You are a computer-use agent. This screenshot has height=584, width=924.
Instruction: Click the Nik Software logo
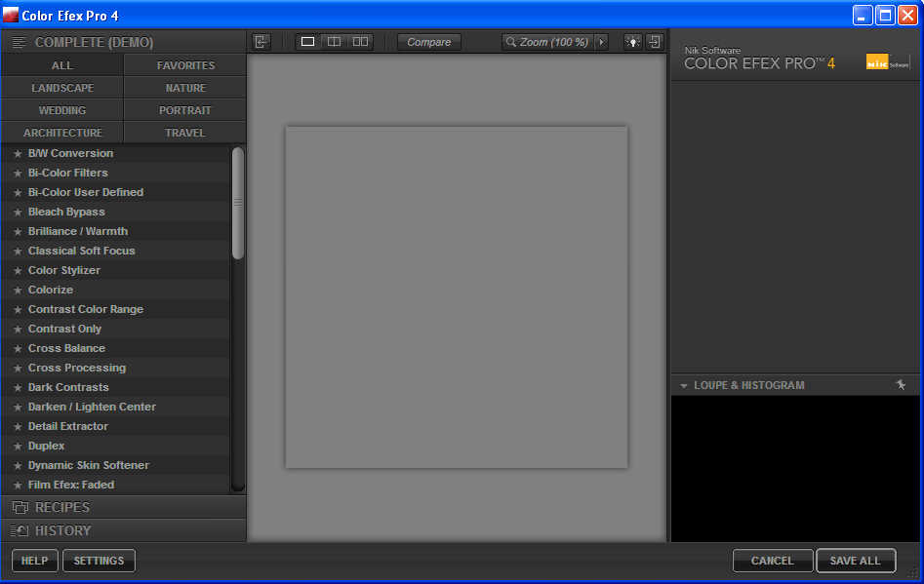pyautogui.click(x=888, y=61)
